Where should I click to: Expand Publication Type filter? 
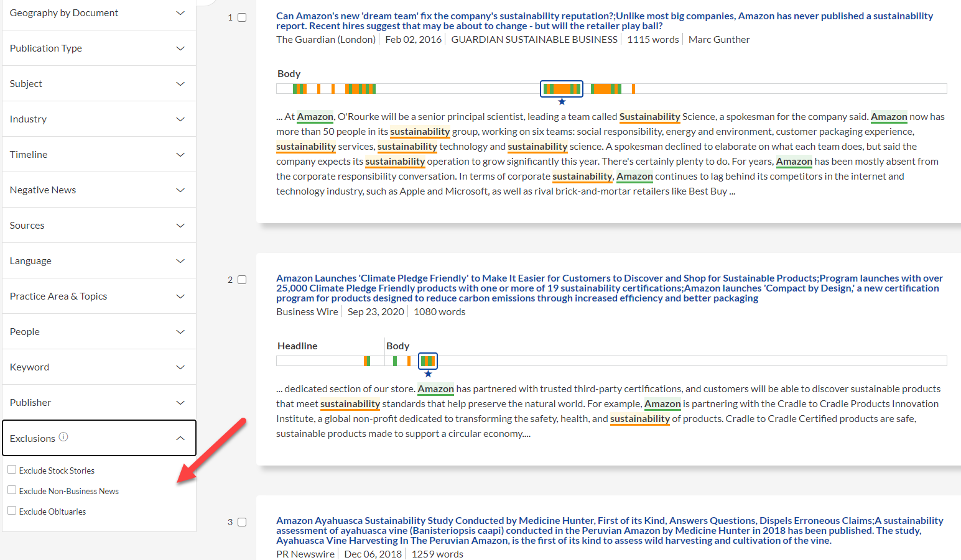click(99, 48)
